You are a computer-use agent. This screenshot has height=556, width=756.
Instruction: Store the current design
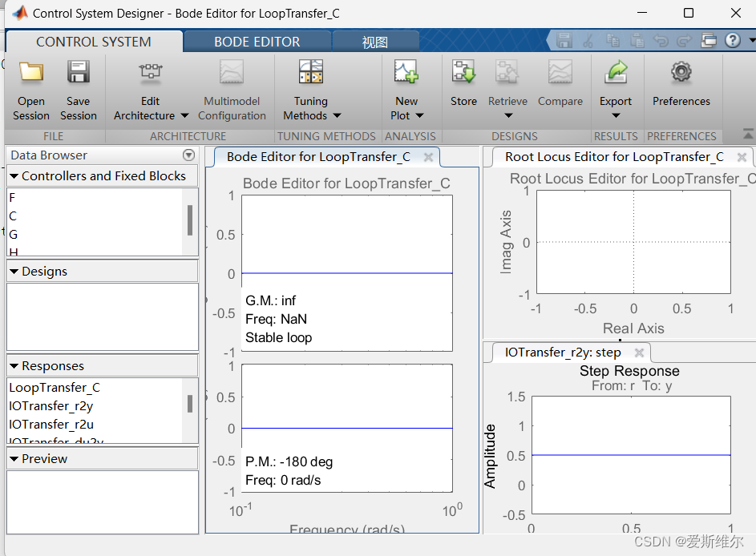[463, 83]
